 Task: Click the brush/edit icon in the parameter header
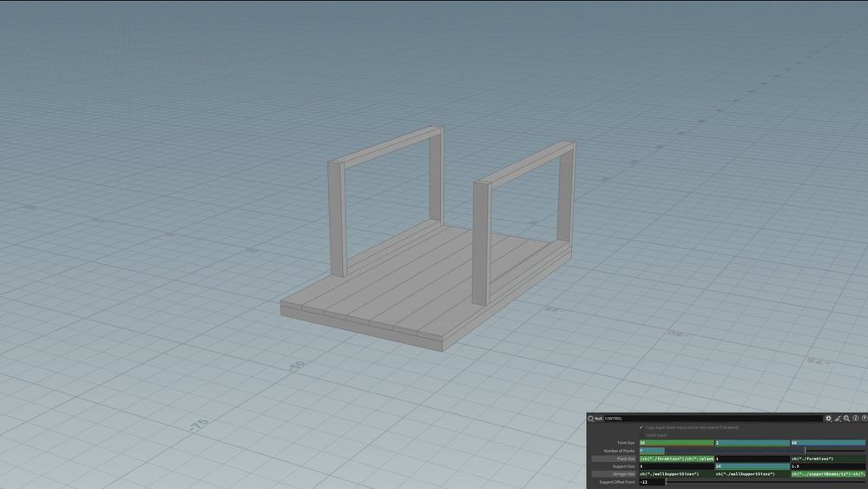coord(838,419)
